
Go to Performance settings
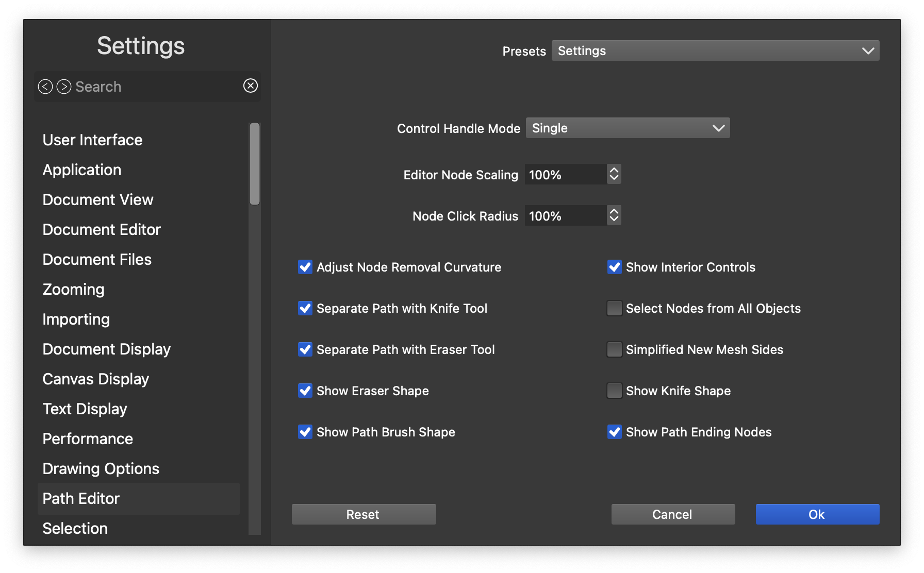point(88,439)
